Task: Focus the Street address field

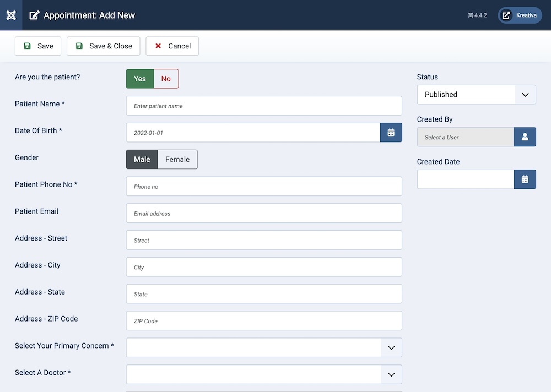Action: (264, 240)
